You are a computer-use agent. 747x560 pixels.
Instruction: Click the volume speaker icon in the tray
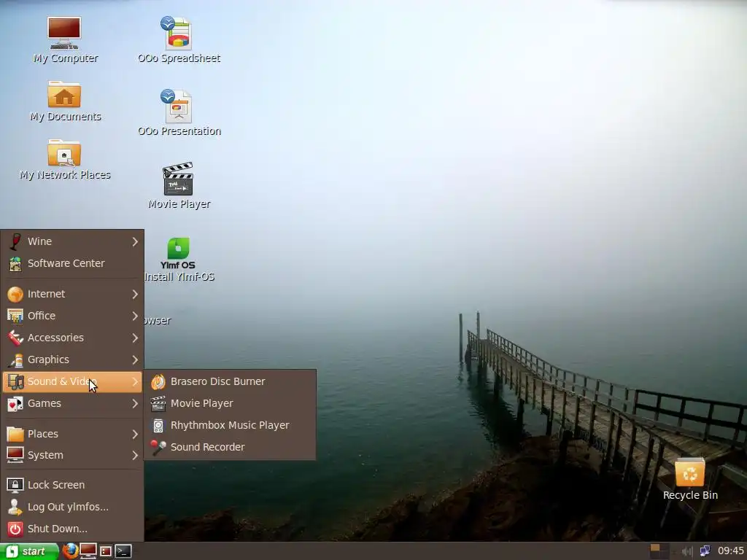[x=687, y=551]
